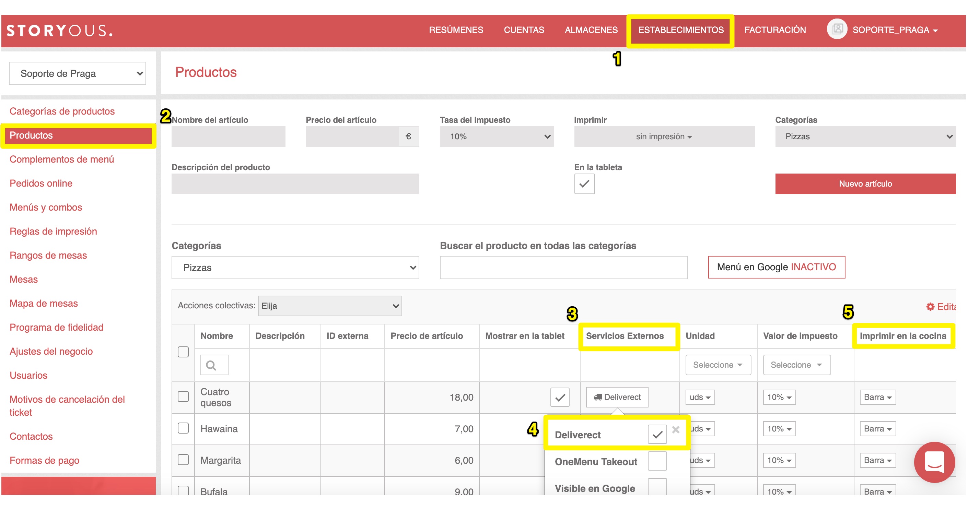This screenshot has height=509, width=980.
Task: Go to FACTURACIÓN in top navigation
Action: [x=775, y=30]
